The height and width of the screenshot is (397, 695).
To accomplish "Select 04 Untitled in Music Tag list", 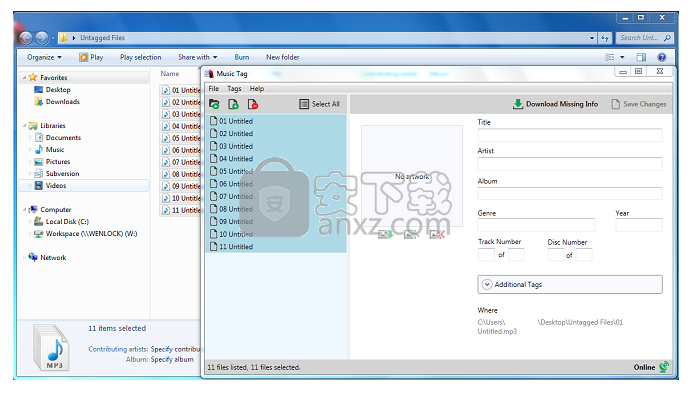I will click(x=276, y=159).
